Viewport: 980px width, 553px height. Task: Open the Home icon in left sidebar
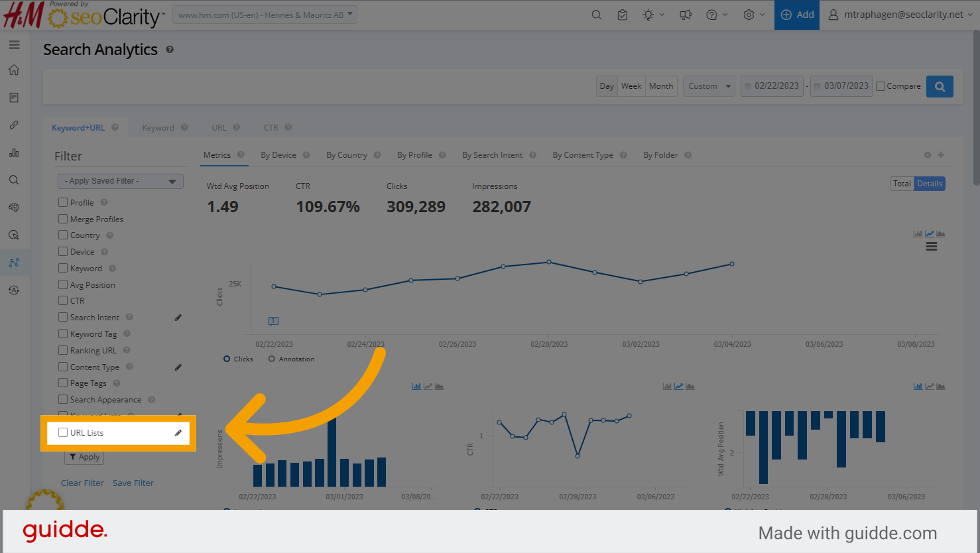point(14,70)
